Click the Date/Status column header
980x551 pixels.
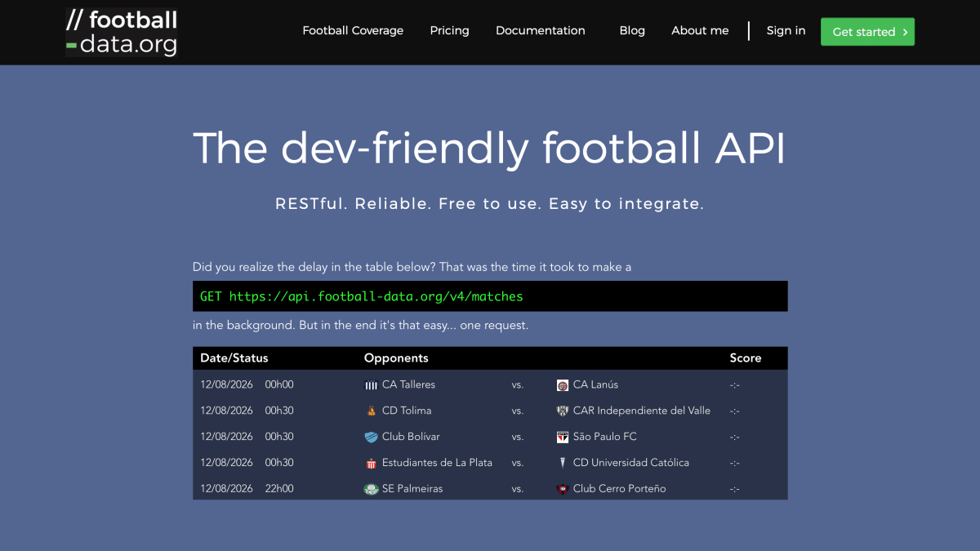click(x=234, y=358)
